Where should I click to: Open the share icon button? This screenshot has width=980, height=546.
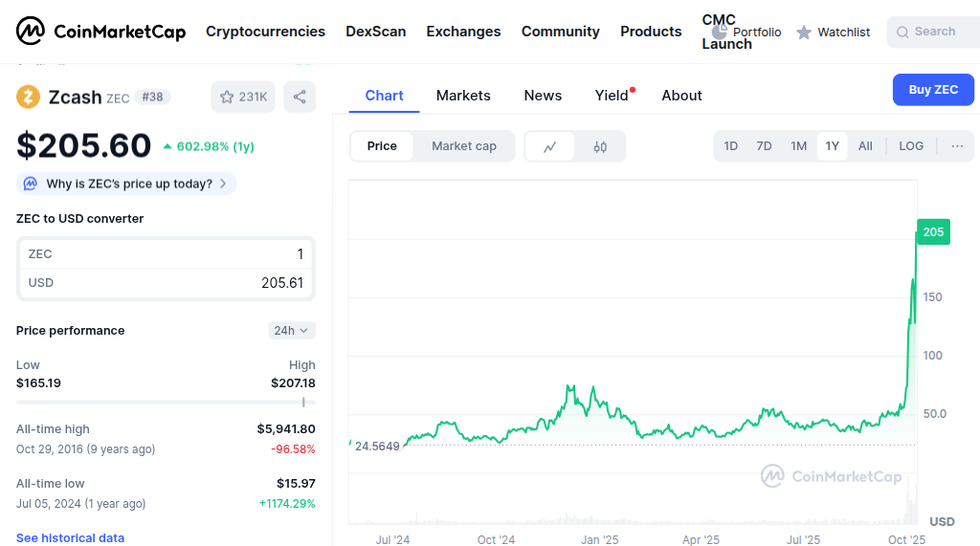point(300,97)
